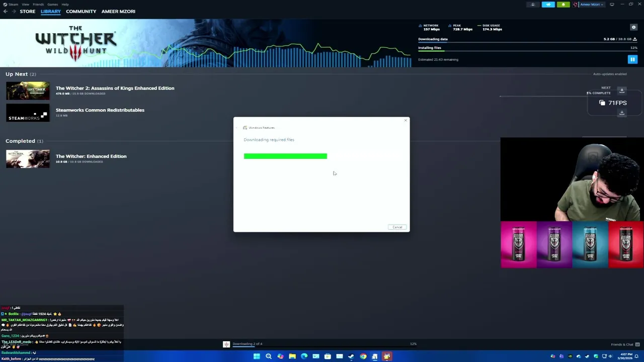This screenshot has height=362, width=644.
Task: Click the PEAK 728.7 Mbps statistic
Action: tap(460, 27)
